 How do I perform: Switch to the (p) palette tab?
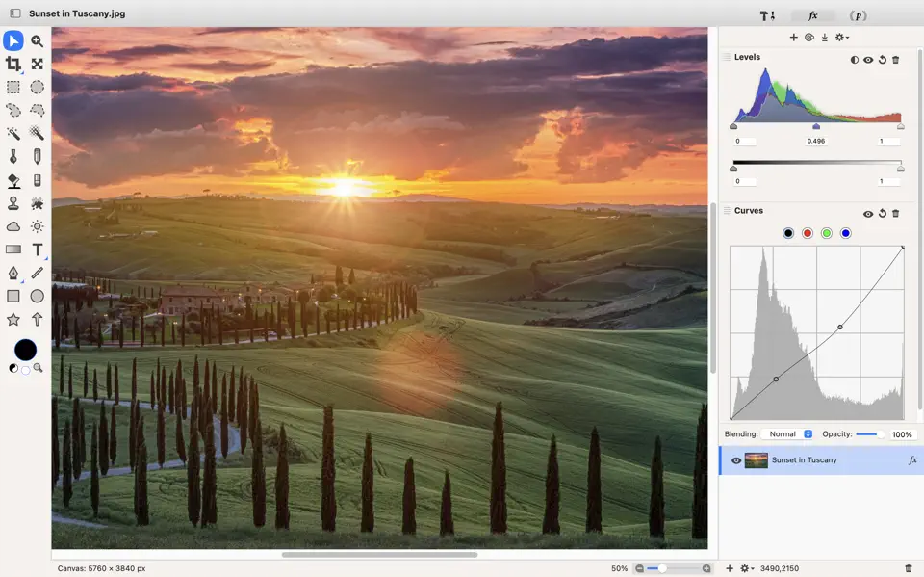(x=858, y=16)
